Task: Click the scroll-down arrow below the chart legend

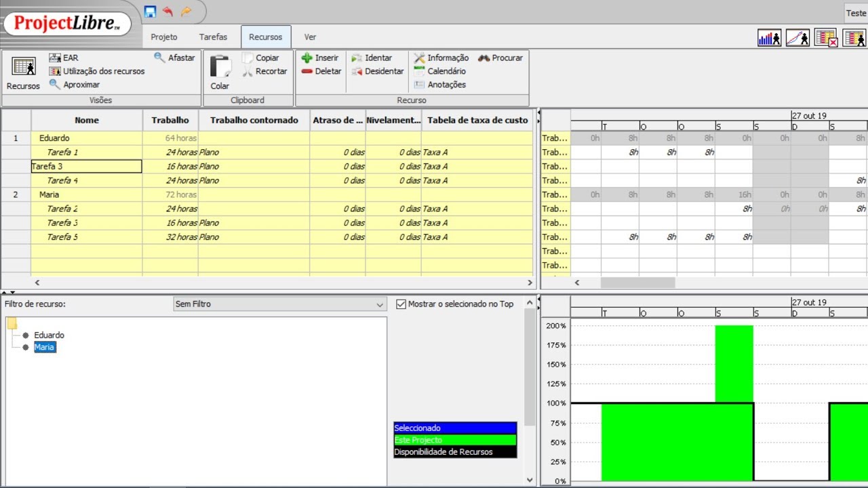Action: click(530, 481)
